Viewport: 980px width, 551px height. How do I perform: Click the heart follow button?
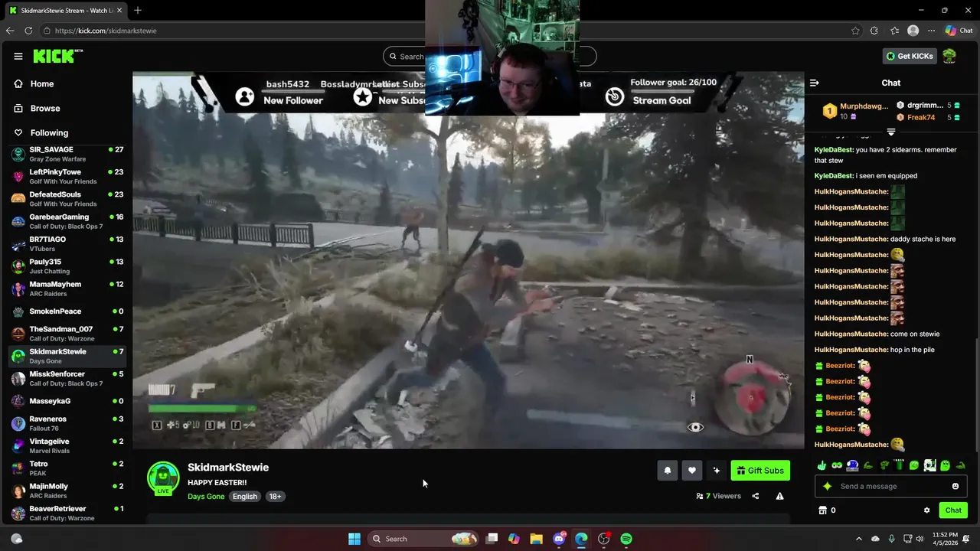coord(691,471)
